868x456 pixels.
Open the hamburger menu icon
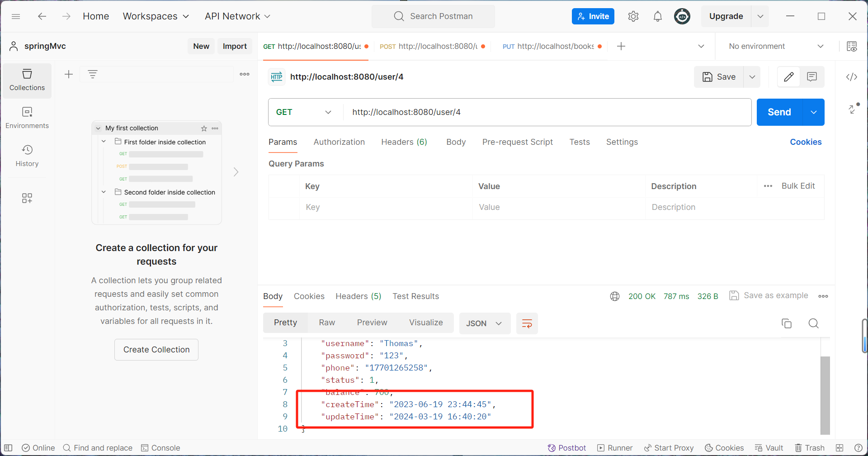[16, 16]
